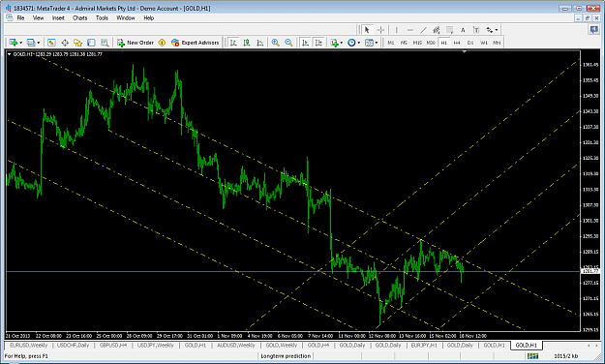Expand the Templates dropdown arrow

377,43
